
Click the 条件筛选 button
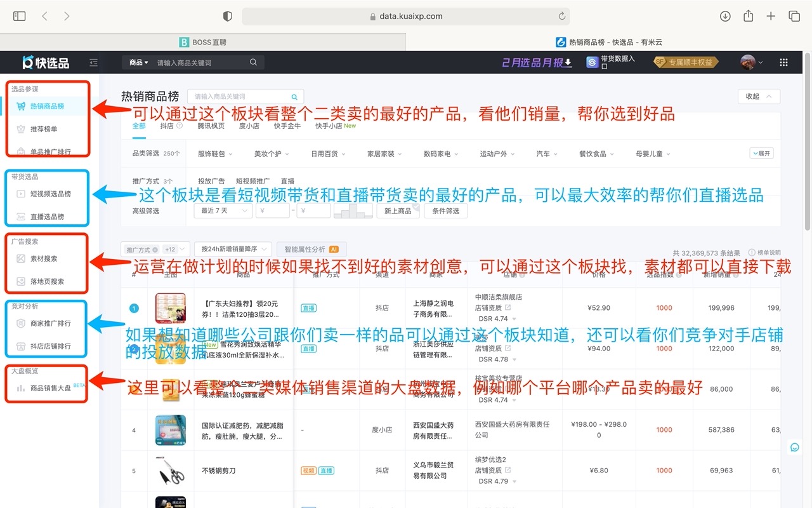coord(447,211)
